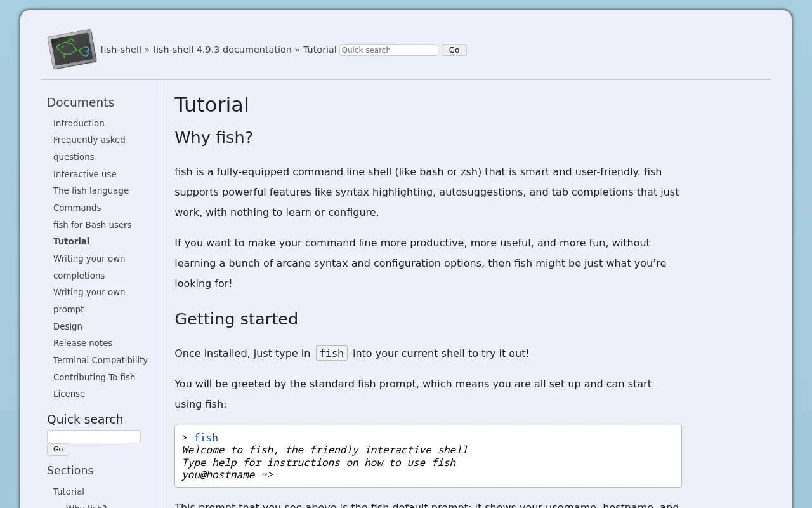Click the Sections sidebar heading

(70, 471)
